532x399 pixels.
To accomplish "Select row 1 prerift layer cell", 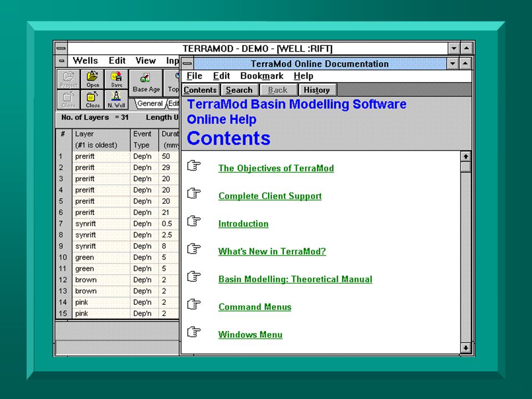I will pos(101,156).
